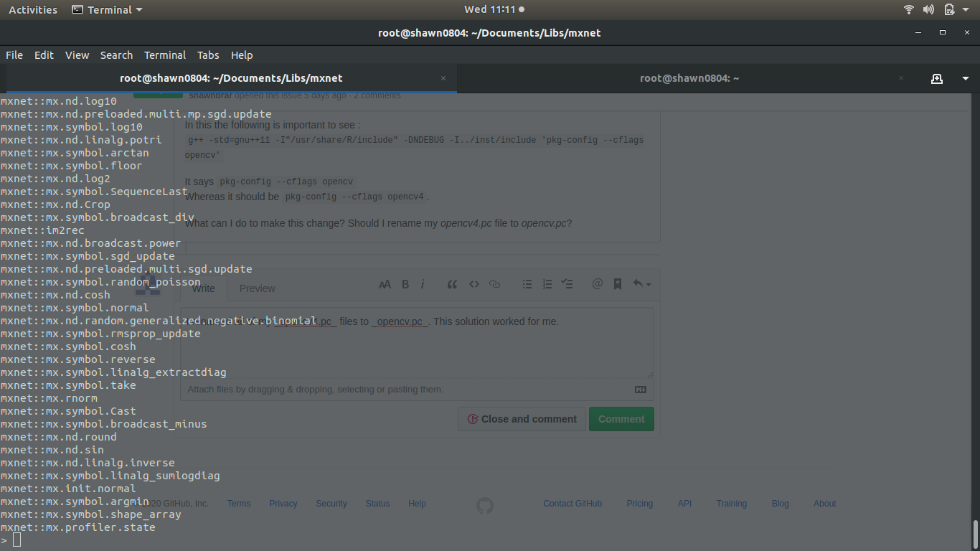Add a task list to the comment
Screen dimensions: 980x551
point(567,284)
